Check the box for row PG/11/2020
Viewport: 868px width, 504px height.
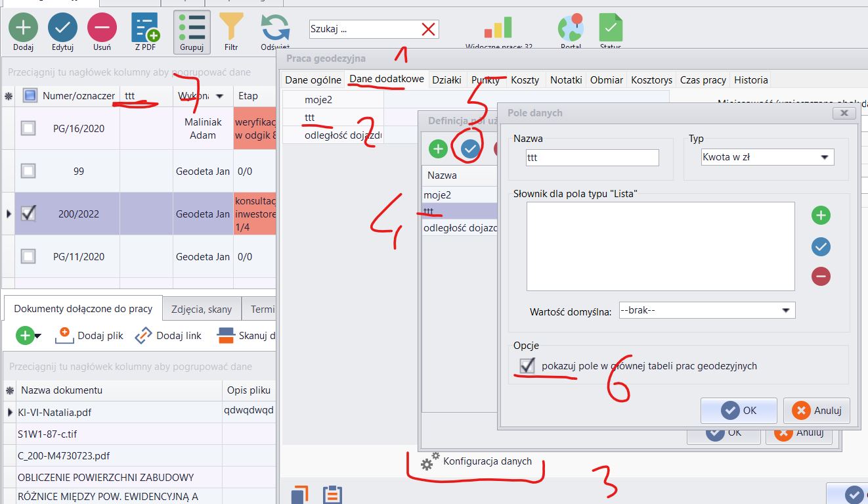28,256
